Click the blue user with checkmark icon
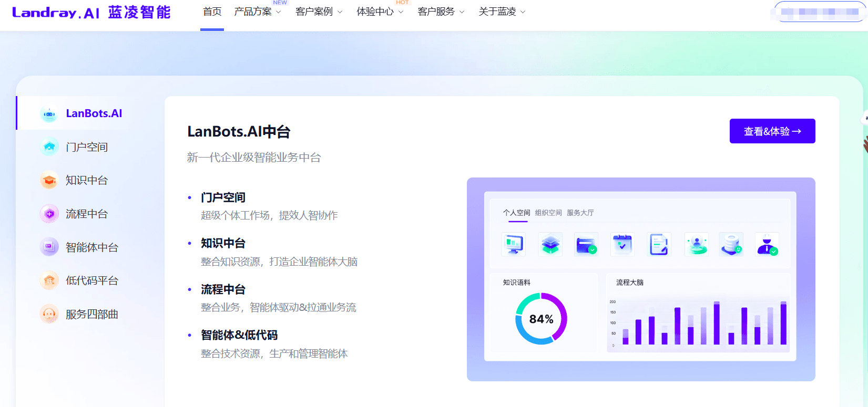 tap(767, 244)
